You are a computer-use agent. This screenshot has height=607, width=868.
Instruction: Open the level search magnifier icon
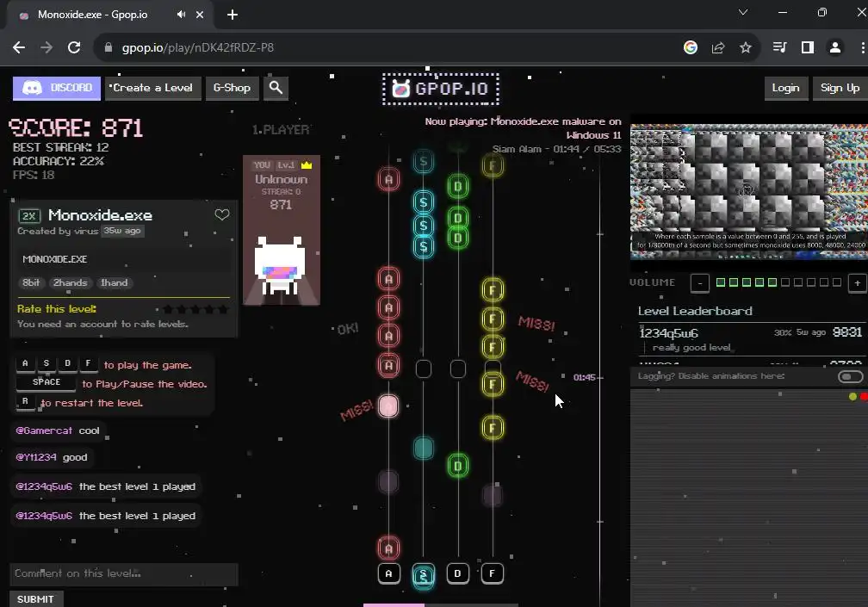(x=276, y=88)
